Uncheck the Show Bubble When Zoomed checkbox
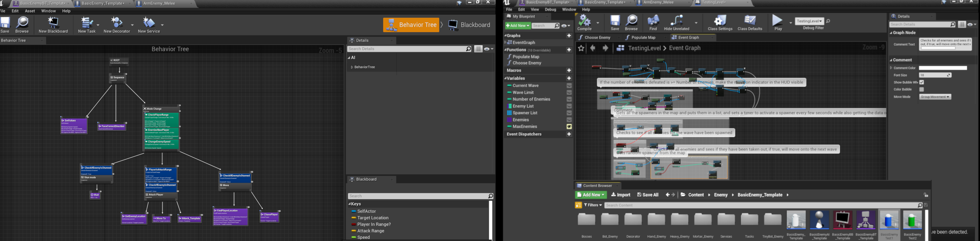The width and height of the screenshot is (980, 241). (922, 82)
